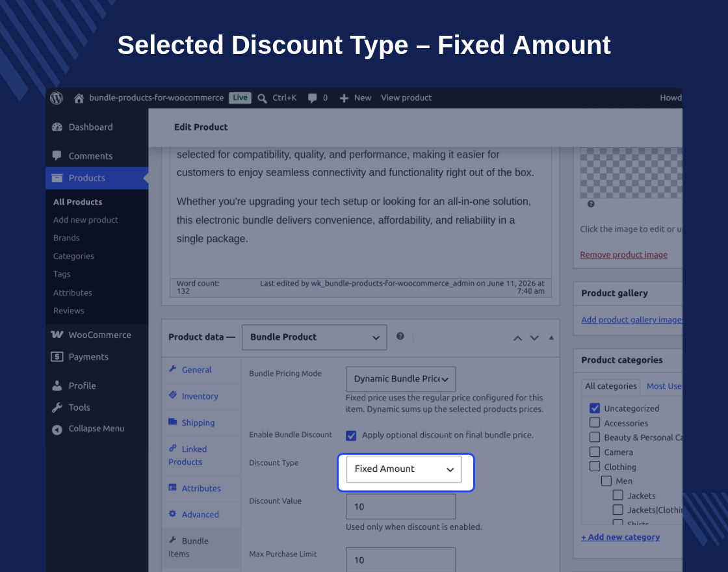Image resolution: width=728 pixels, height=572 pixels.
Task: Open the search magnifier icon
Action: click(x=263, y=98)
